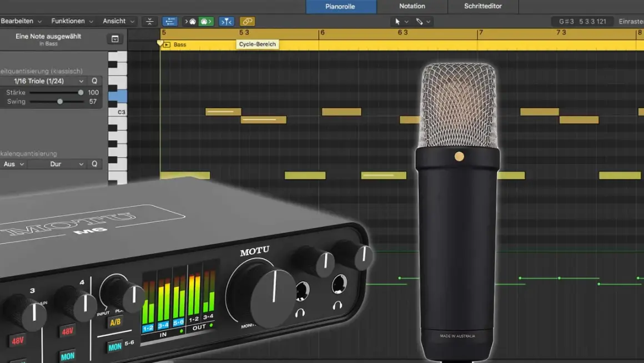Image resolution: width=644 pixels, height=363 pixels.
Task: Toggle the blue automation/list view button
Action: point(170,21)
